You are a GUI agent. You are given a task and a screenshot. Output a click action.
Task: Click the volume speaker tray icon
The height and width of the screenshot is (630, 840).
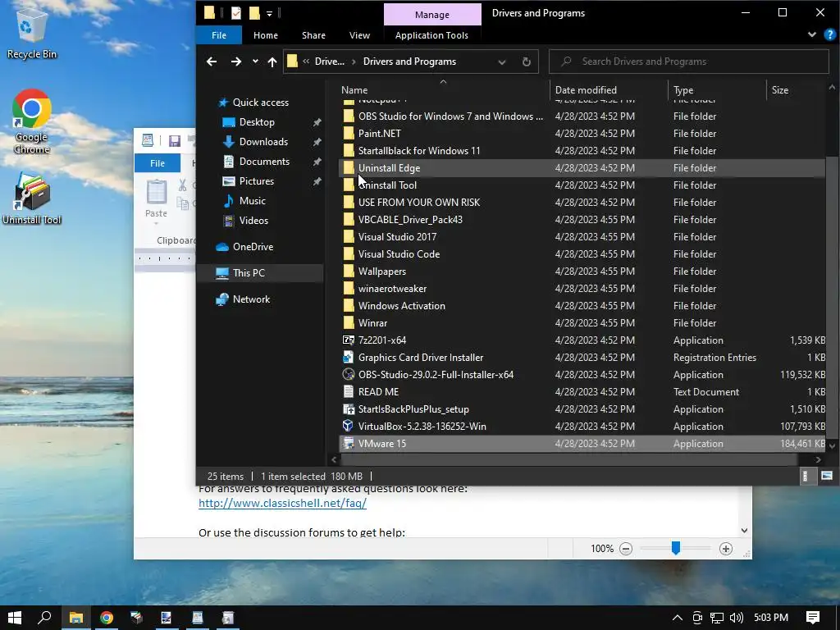tap(737, 618)
